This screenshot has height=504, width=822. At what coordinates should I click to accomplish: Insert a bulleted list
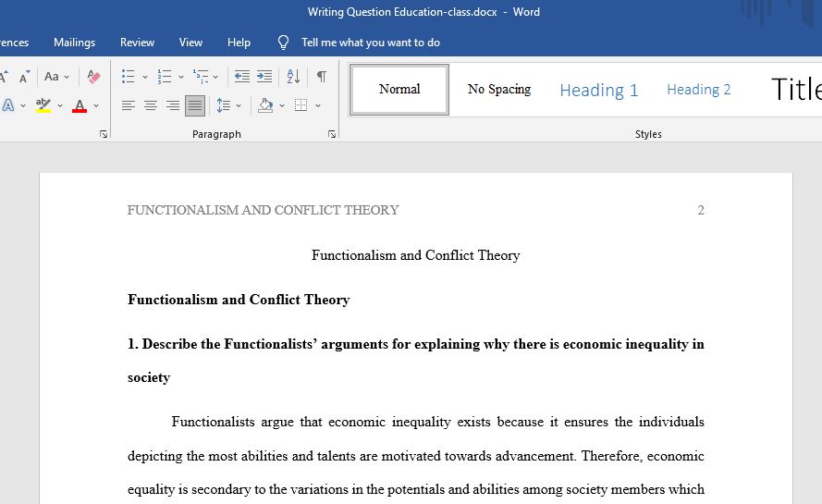coord(128,77)
